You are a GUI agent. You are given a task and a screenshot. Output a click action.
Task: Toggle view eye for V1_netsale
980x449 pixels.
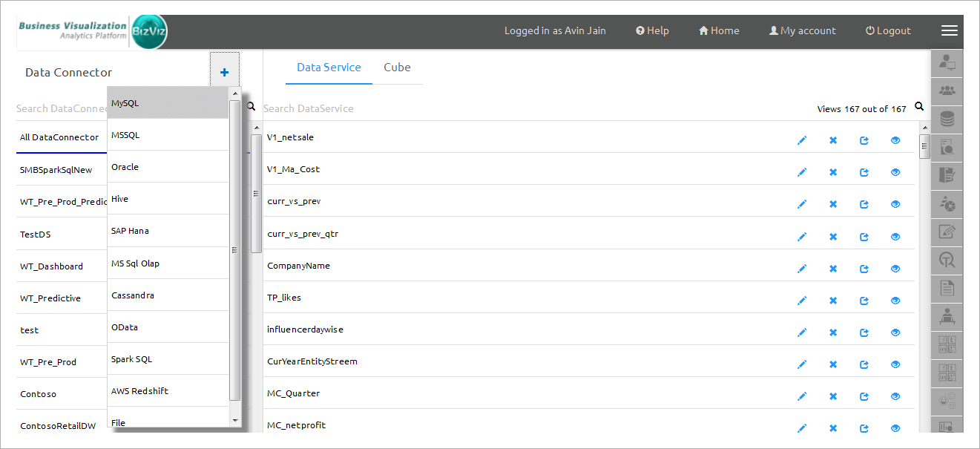pos(895,140)
